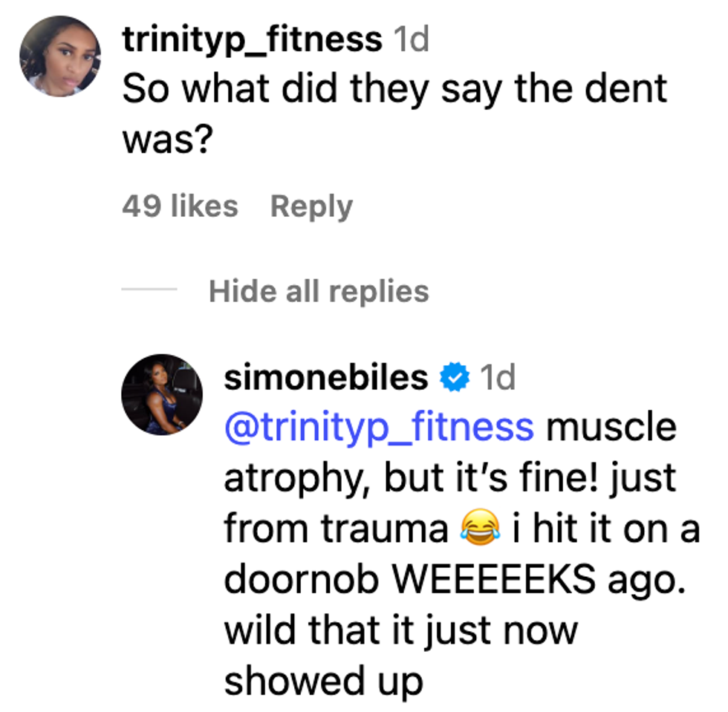View the 49 likes list
728x712 pixels.
[180, 206]
